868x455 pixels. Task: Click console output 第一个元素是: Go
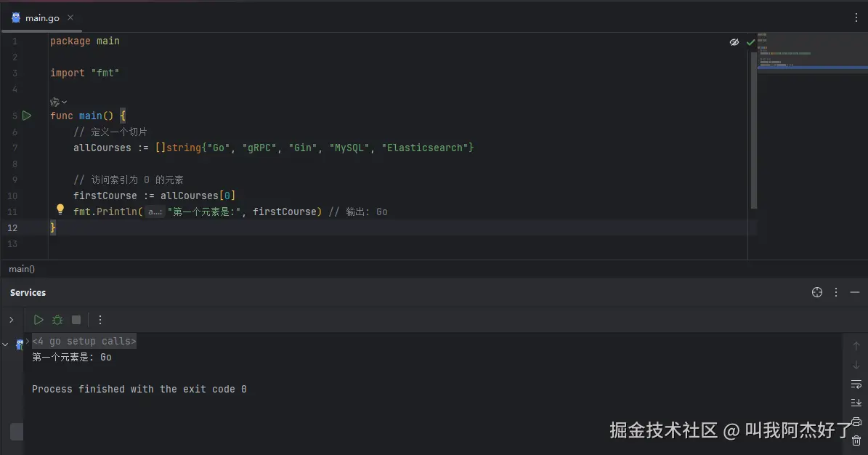[x=72, y=358]
